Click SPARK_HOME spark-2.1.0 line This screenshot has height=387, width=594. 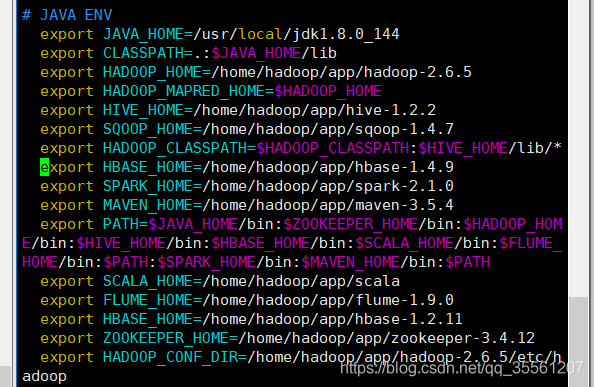coord(247,186)
